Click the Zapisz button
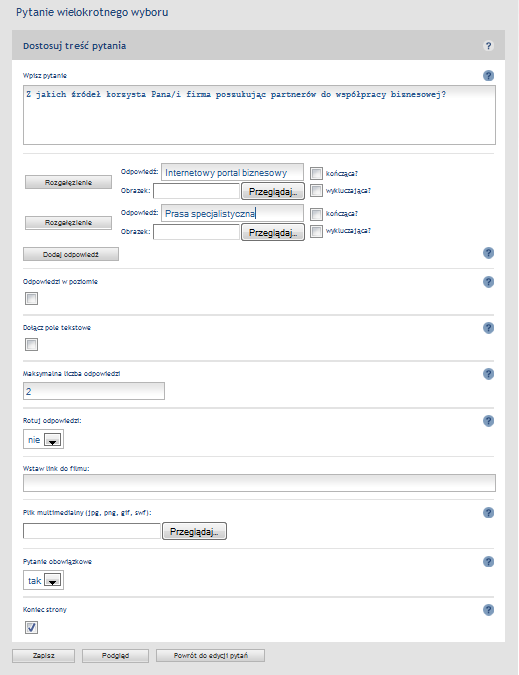The width and height of the screenshot is (519, 675). (x=43, y=656)
